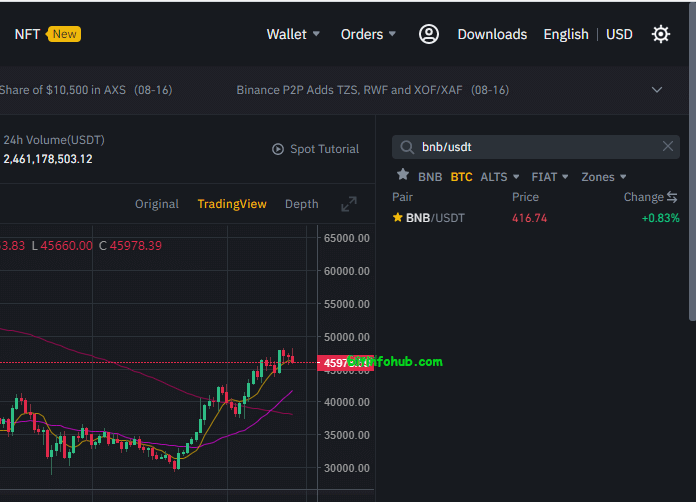The height and width of the screenshot is (502, 696).
Task: Toggle Change/Volume column switch icon
Action: point(672,197)
